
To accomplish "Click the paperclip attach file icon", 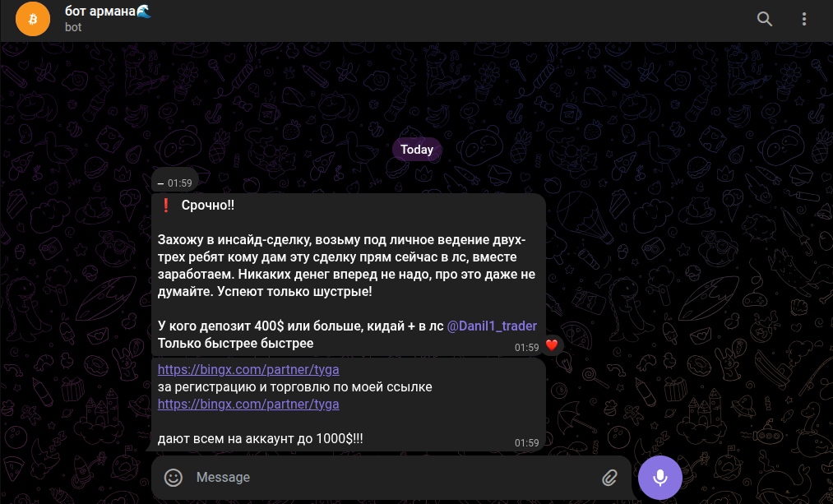I will 610,478.
